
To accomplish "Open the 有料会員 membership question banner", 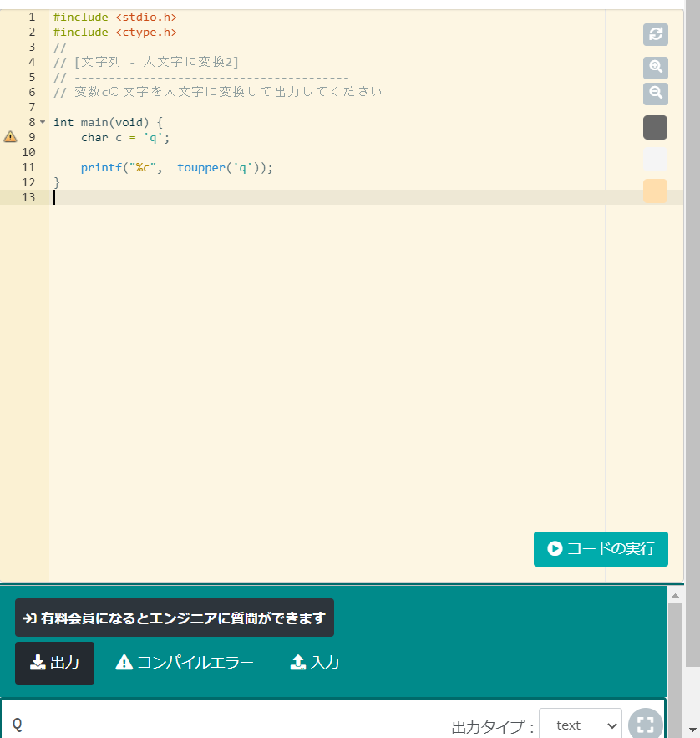I will click(x=174, y=617).
